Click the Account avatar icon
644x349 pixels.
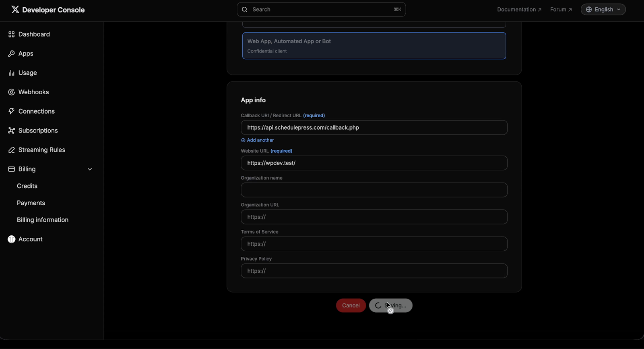[x=12, y=239]
